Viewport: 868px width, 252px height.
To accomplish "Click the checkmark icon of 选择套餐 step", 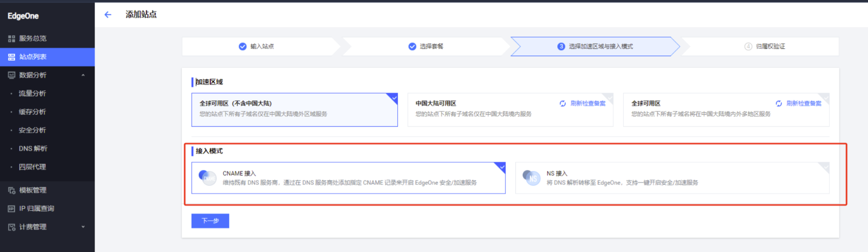I will point(412,47).
